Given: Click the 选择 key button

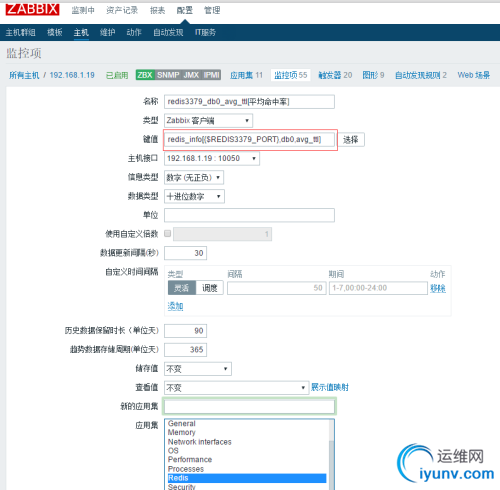Looking at the screenshot, I should [351, 139].
